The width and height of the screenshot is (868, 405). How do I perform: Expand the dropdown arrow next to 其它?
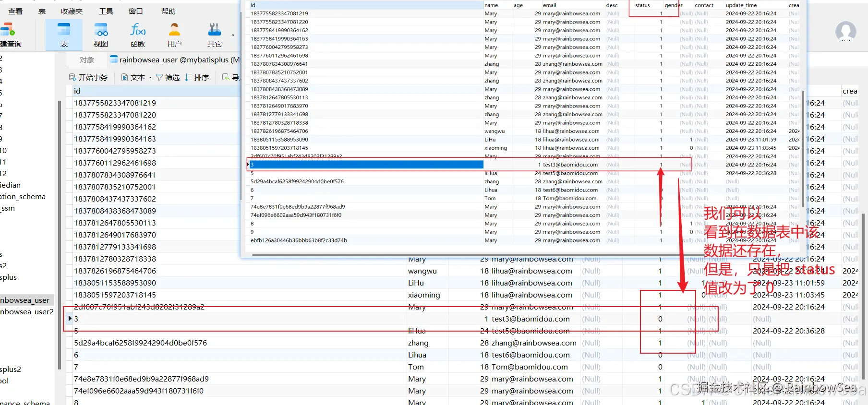point(233,35)
